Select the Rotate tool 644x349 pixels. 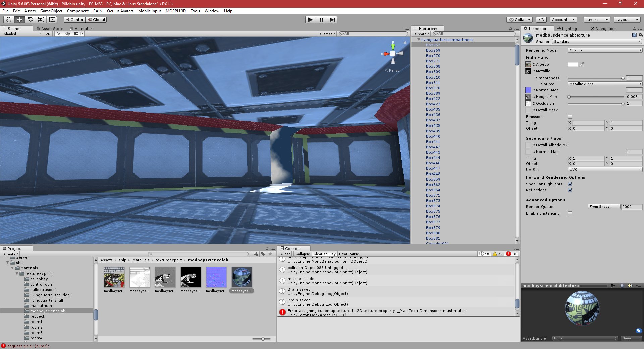tap(31, 20)
